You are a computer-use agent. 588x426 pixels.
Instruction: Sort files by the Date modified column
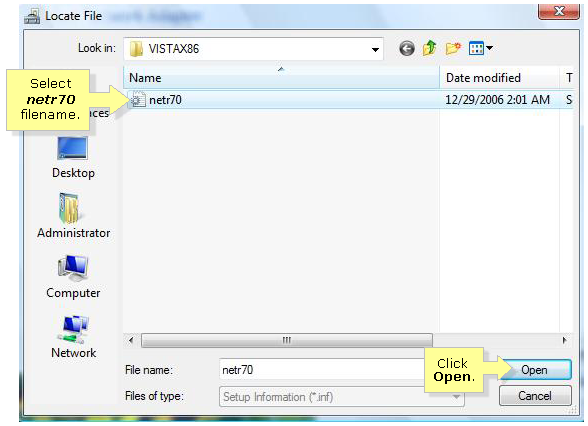499,78
